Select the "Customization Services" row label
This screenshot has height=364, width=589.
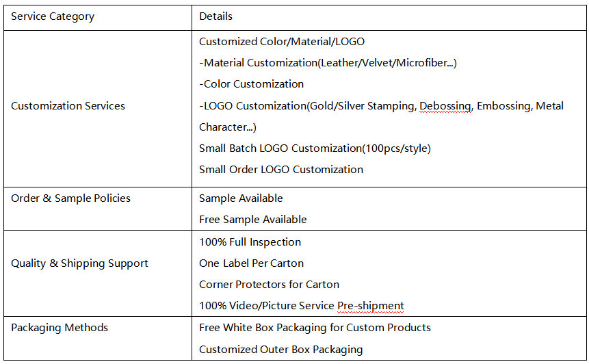68,106
